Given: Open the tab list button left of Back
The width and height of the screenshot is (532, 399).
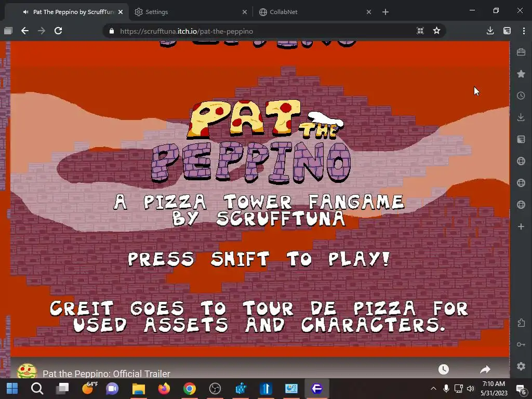Looking at the screenshot, I should click(x=8, y=31).
